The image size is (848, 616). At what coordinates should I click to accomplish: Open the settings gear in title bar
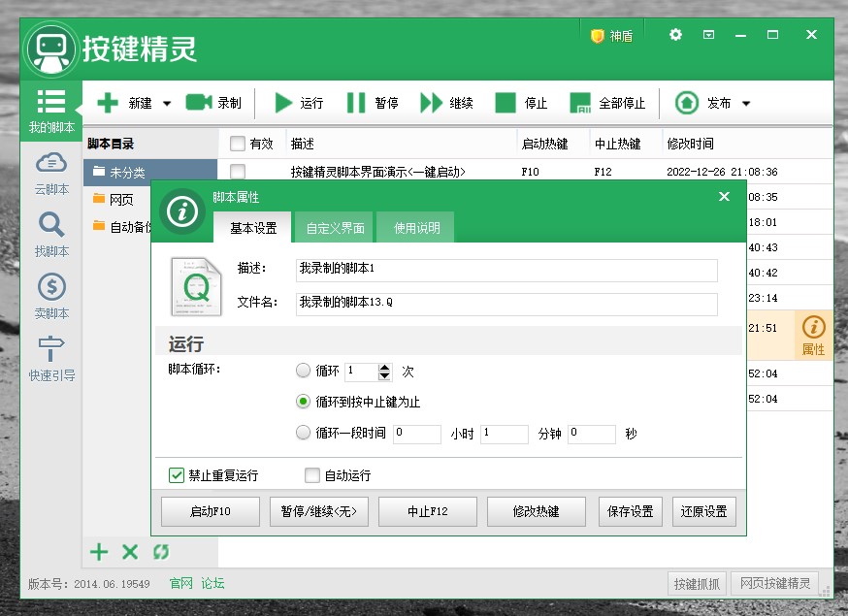click(675, 35)
